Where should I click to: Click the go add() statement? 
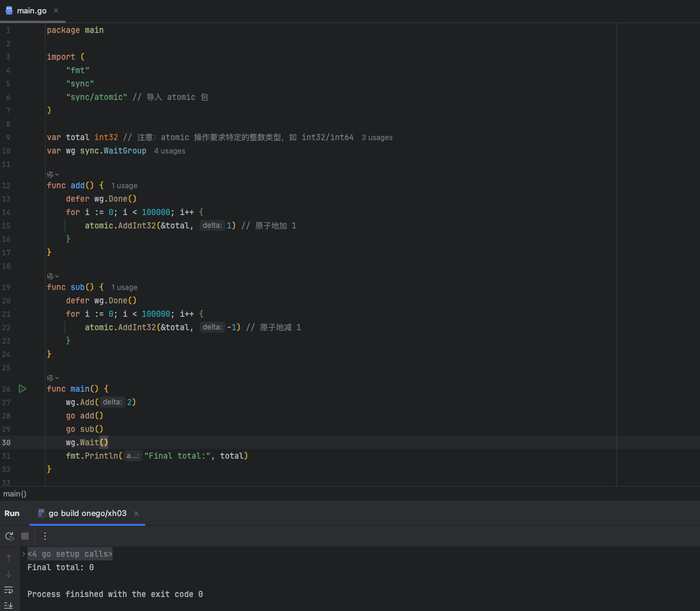tap(85, 416)
